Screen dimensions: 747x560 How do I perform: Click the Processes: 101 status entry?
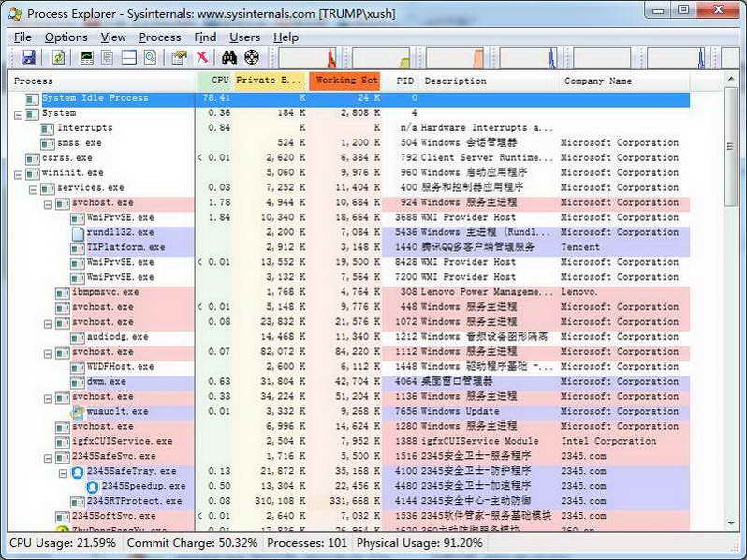pyautogui.click(x=307, y=543)
